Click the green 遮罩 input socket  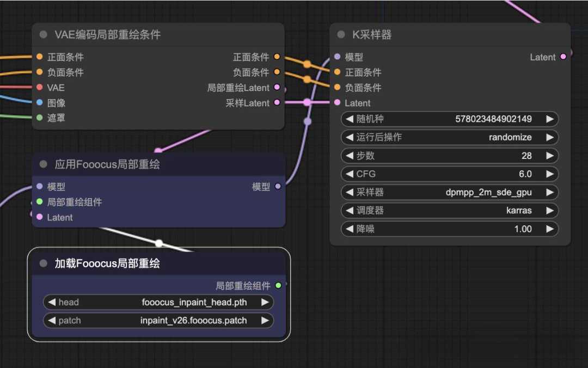pyautogui.click(x=39, y=118)
